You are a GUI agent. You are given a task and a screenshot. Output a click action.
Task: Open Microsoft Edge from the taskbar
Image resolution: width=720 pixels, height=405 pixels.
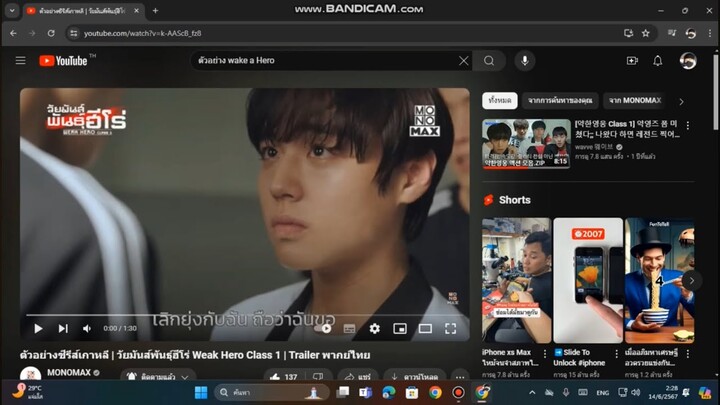point(388,393)
